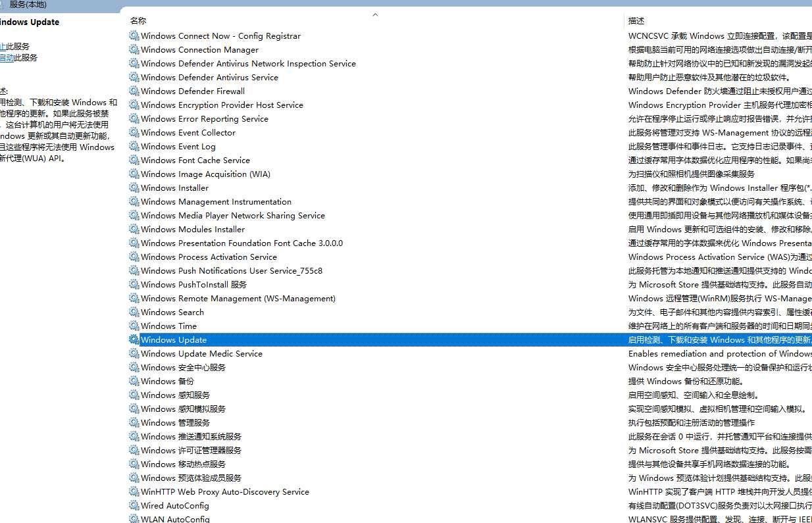This screenshot has height=523, width=812.
Task: Select gear icon of Windows Management Instrumentation
Action: tap(134, 202)
